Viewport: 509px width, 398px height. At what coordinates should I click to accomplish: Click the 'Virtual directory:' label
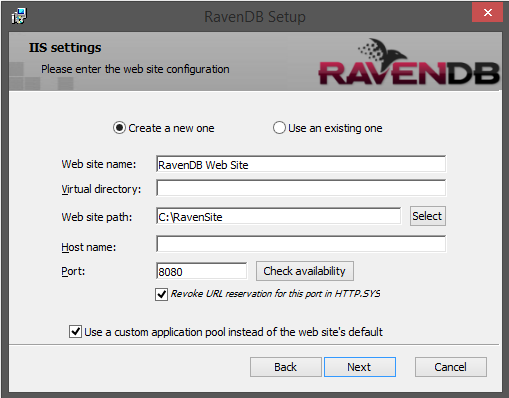tap(101, 189)
